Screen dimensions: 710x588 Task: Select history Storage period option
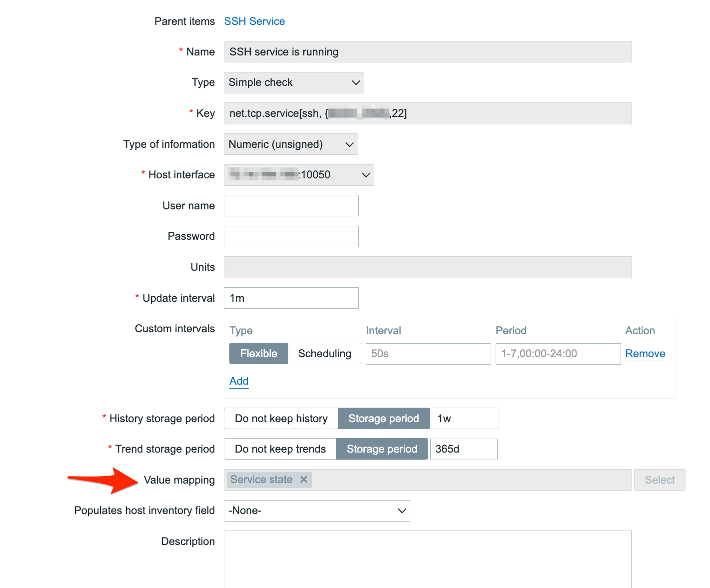pos(383,419)
